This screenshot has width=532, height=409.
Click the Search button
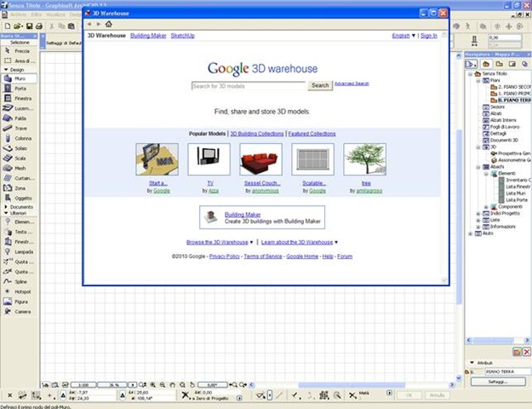click(x=320, y=85)
